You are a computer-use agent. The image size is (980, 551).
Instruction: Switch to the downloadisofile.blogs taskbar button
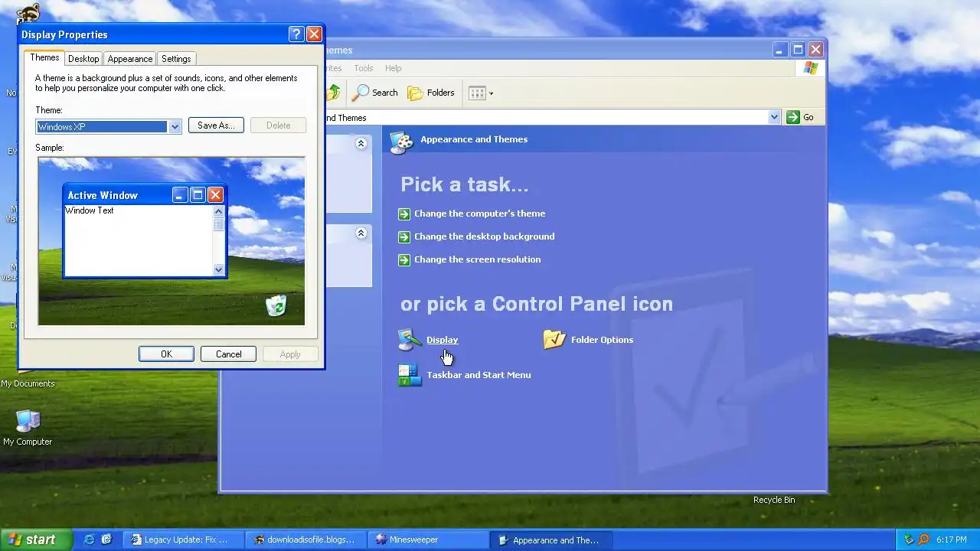tap(305, 540)
